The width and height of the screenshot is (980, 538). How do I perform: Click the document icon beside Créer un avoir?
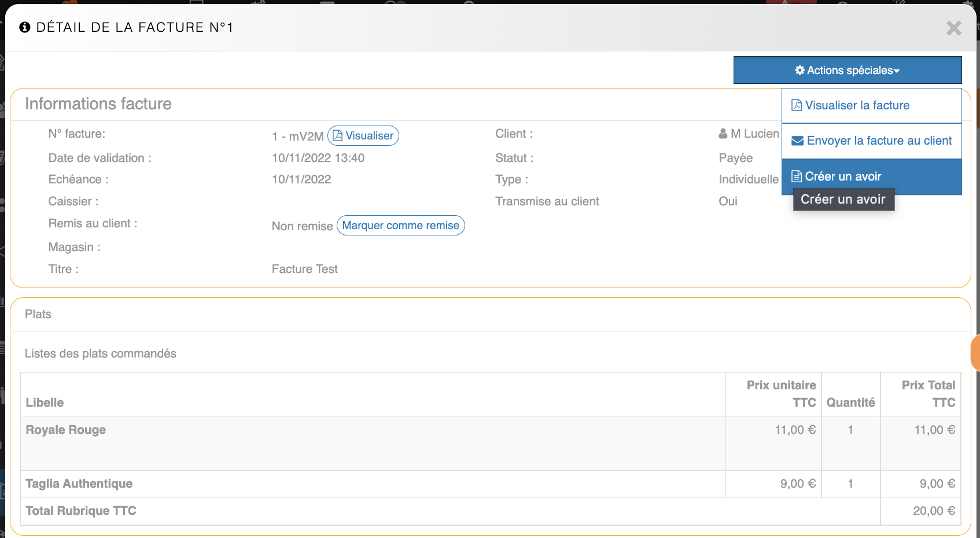pos(797,176)
